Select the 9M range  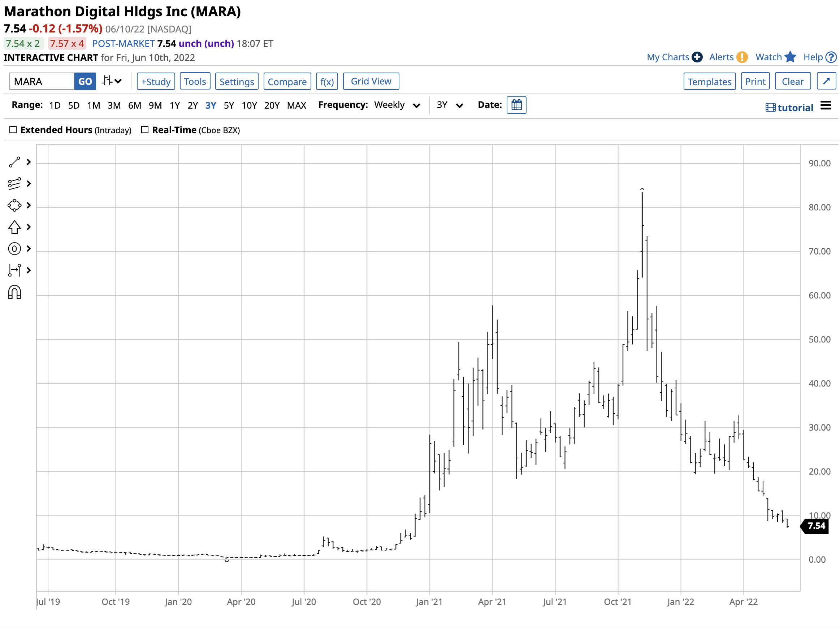coord(155,105)
